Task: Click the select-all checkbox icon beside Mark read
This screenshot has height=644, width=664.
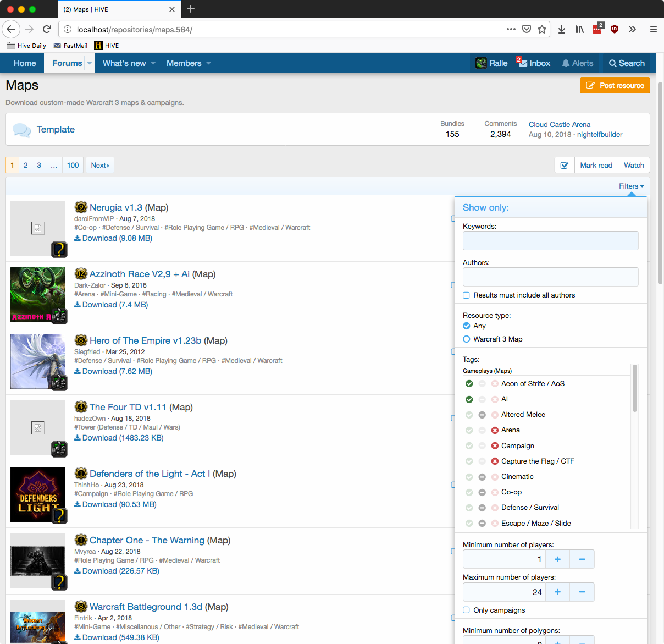Action: coord(565,165)
